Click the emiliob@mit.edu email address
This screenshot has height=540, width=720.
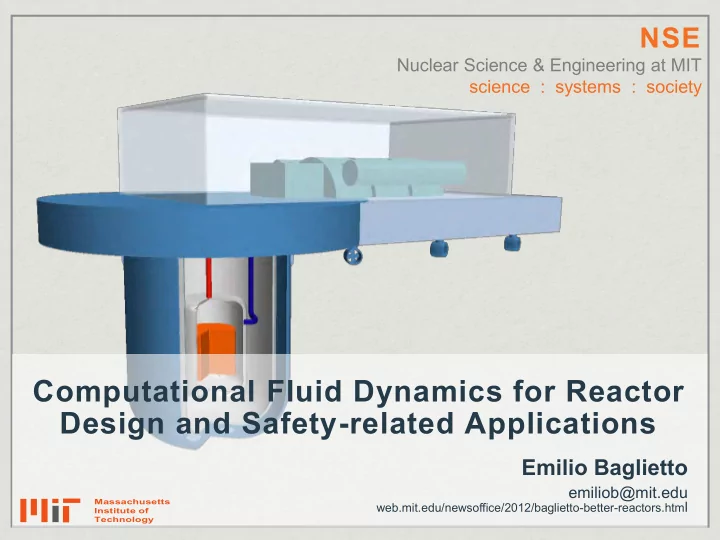pos(628,493)
